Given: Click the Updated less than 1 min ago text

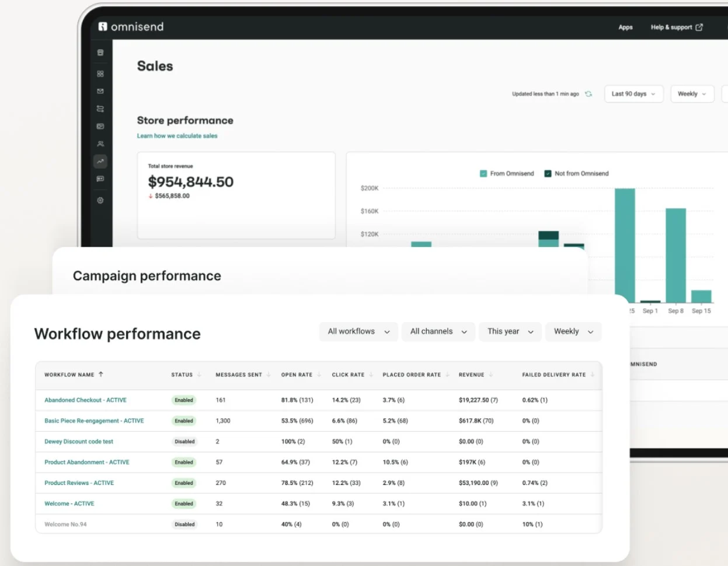Looking at the screenshot, I should (x=545, y=94).
